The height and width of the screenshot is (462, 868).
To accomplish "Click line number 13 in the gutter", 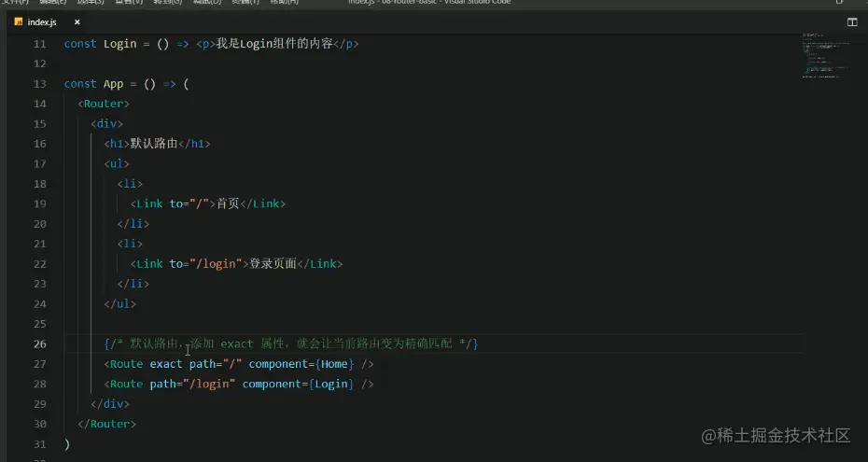I will 40,84.
